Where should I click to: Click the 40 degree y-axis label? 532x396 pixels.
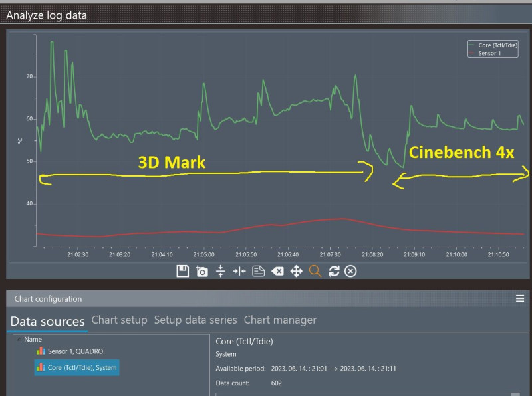(x=29, y=203)
